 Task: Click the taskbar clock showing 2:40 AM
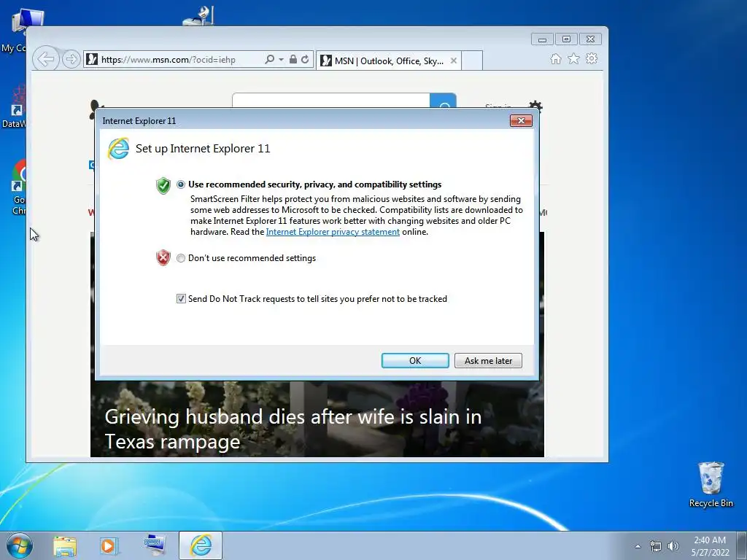[710, 546]
